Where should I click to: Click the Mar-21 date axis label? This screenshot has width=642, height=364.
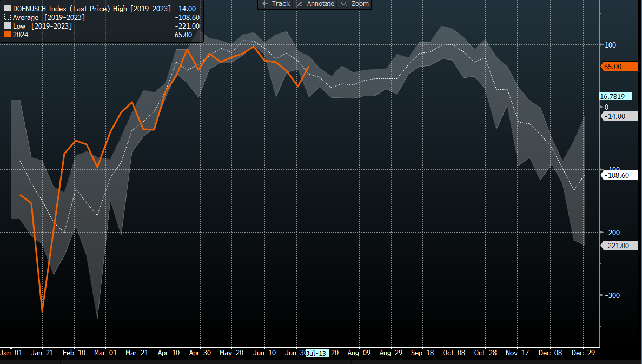coord(137,353)
